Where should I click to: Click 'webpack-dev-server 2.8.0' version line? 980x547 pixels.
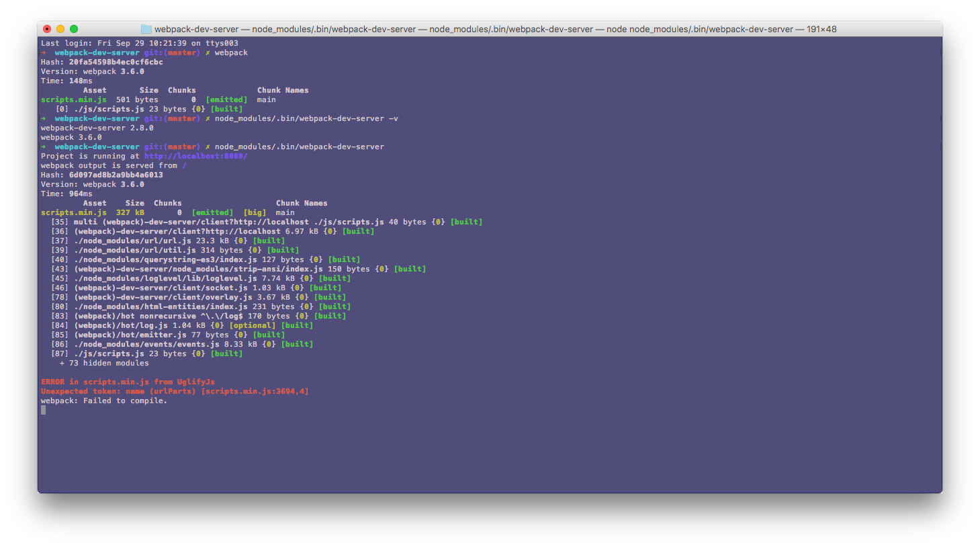[x=97, y=128]
